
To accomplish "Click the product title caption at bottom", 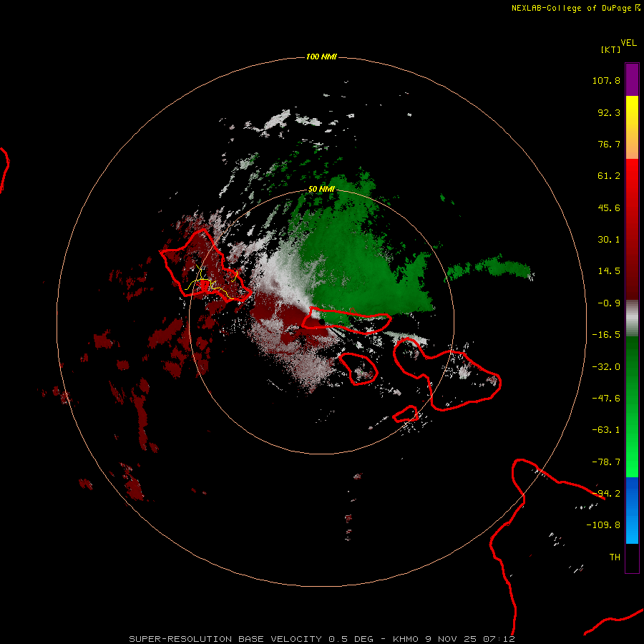I will pyautogui.click(x=321, y=639).
